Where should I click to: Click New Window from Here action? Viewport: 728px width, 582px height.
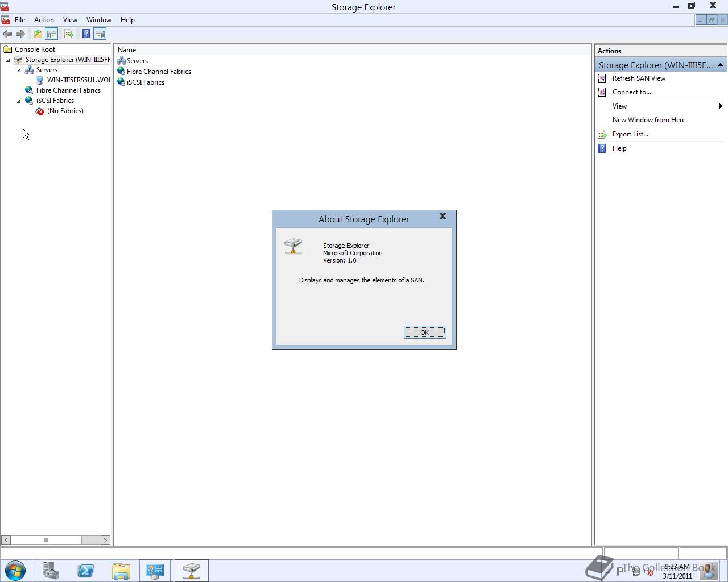tap(649, 120)
